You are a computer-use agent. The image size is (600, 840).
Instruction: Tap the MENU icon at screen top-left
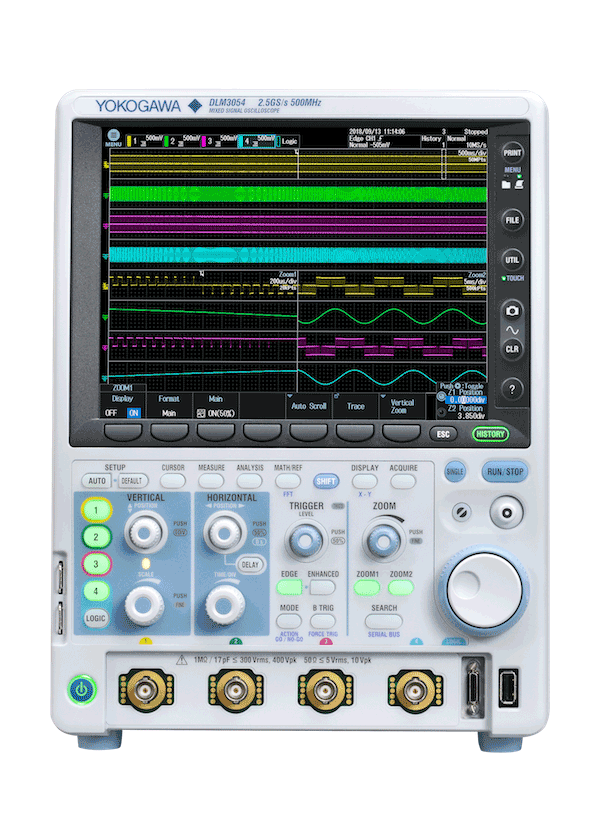113,135
